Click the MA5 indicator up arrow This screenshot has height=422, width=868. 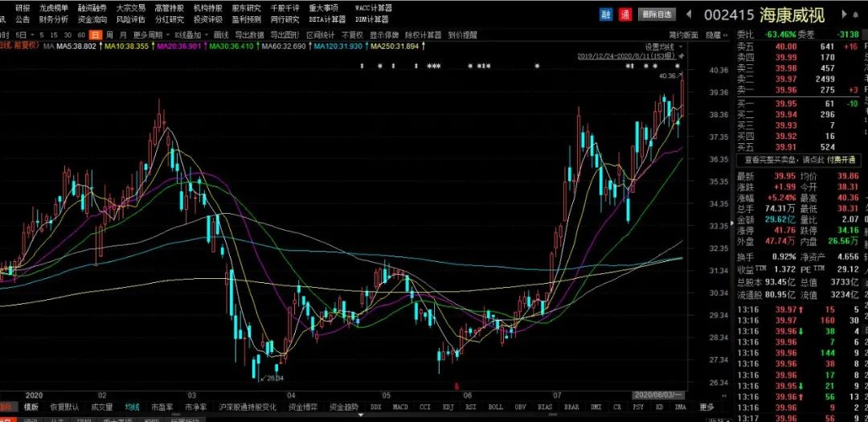click(x=100, y=47)
